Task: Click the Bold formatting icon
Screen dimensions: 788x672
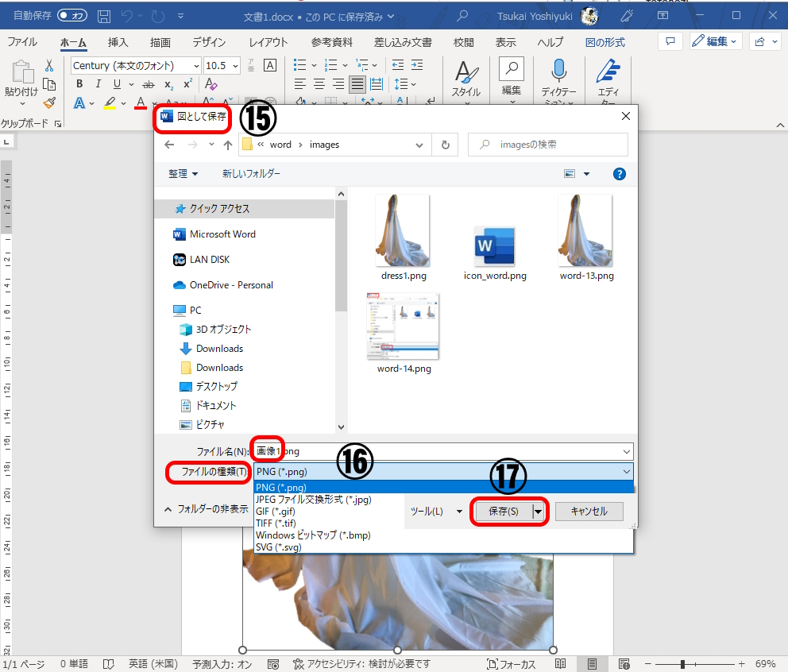Action: click(79, 84)
